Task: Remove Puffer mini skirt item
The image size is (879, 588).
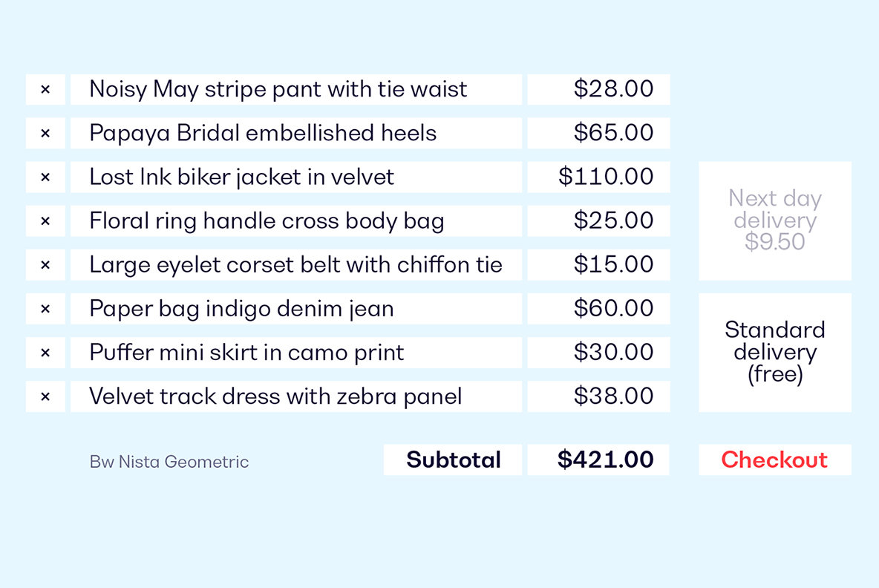Action: (x=45, y=353)
